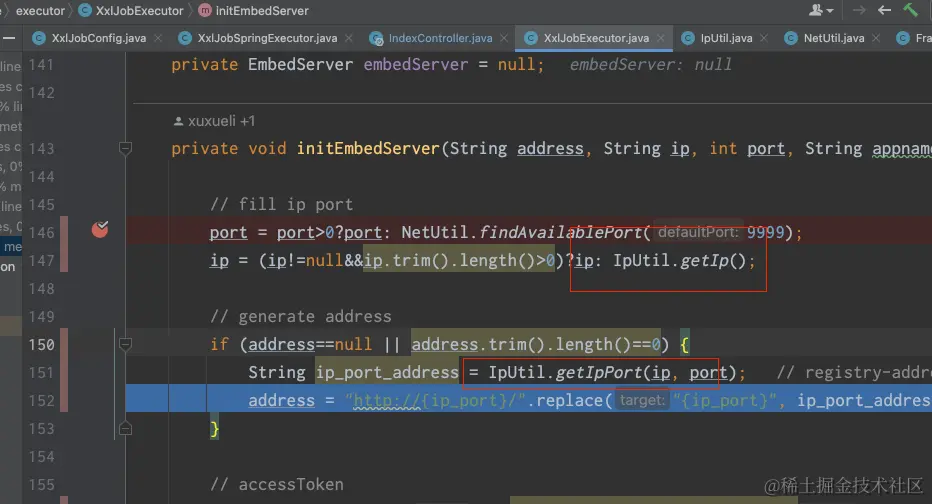Click fold end marker on line 153
Image resolution: width=932 pixels, height=504 pixels.
tap(125, 429)
